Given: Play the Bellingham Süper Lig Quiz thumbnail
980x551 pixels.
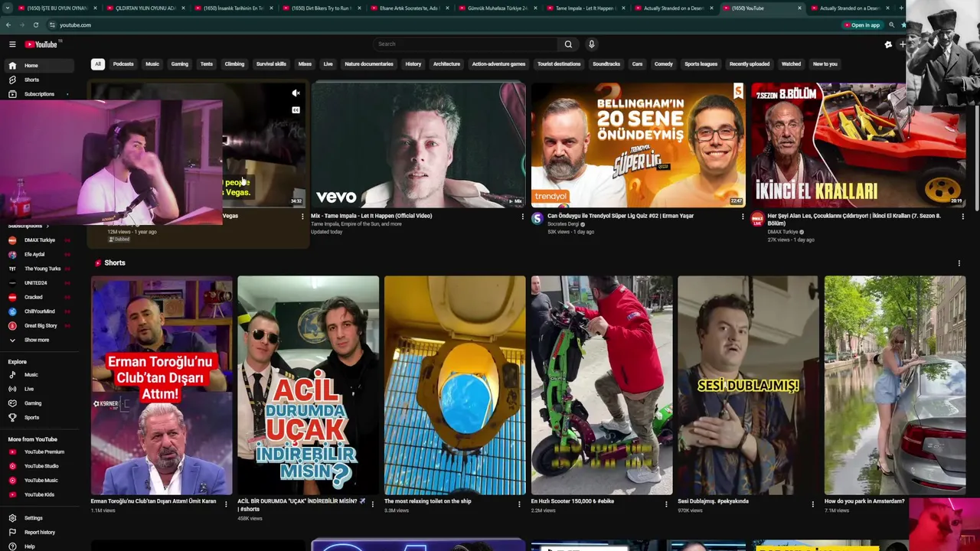Looking at the screenshot, I should [x=638, y=145].
